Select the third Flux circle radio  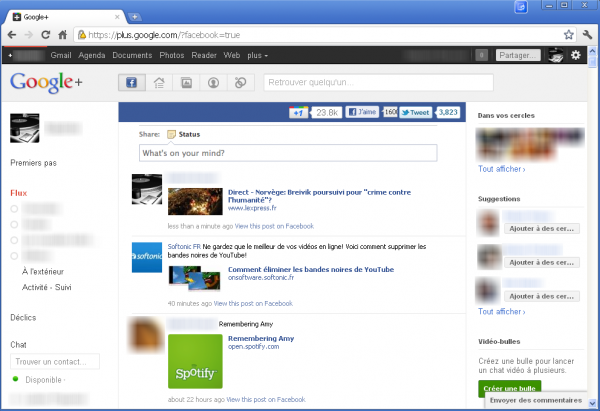click(14, 240)
